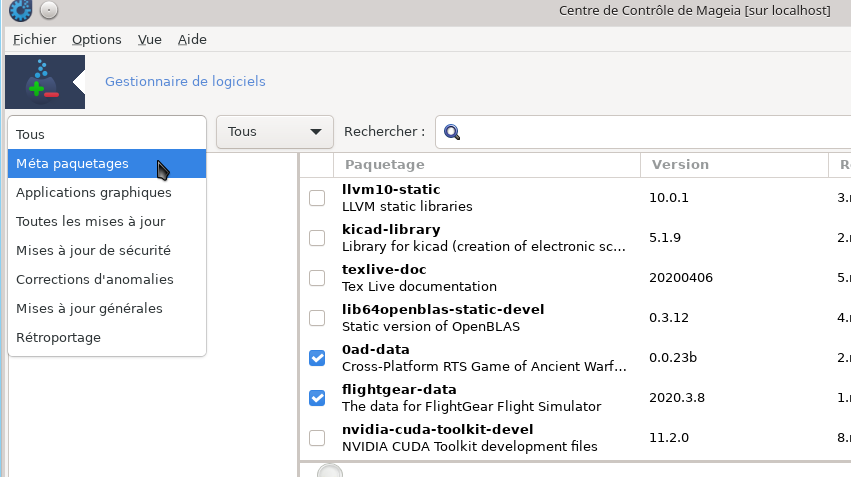Viewport: 851px width, 477px height.
Task: Click the software manager logo icon
Action: 45,82
